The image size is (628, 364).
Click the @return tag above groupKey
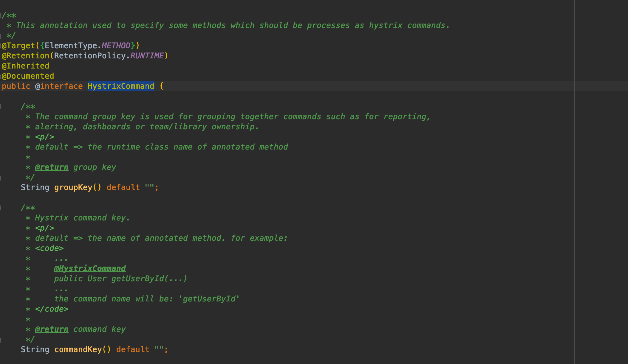52,167
